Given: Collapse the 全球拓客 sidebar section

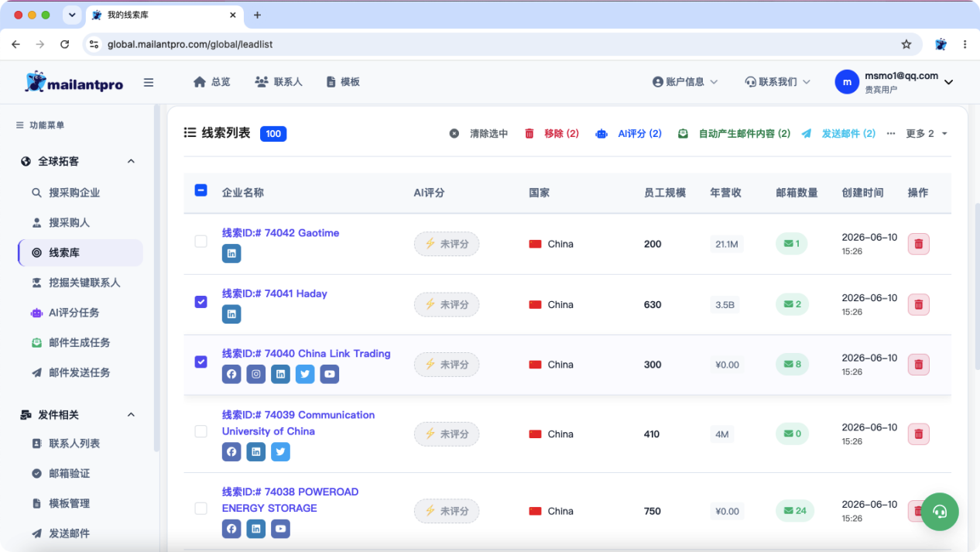Looking at the screenshot, I should coord(131,162).
